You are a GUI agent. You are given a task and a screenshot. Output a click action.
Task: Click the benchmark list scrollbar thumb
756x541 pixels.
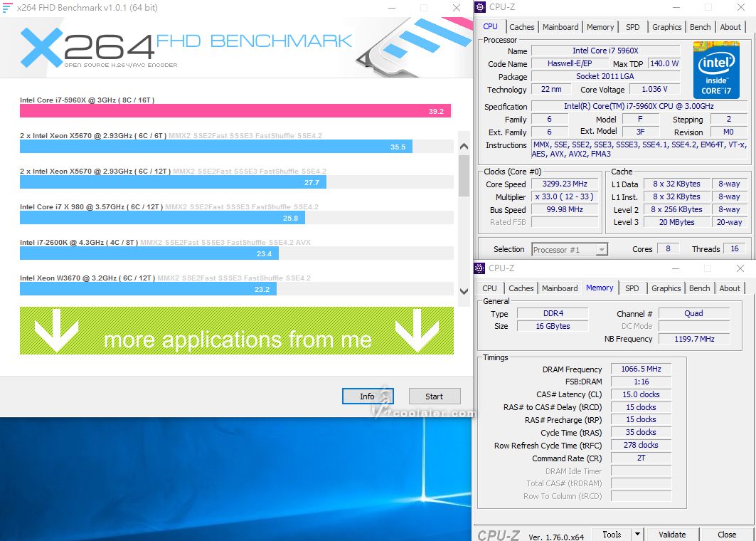pyautogui.click(x=464, y=176)
